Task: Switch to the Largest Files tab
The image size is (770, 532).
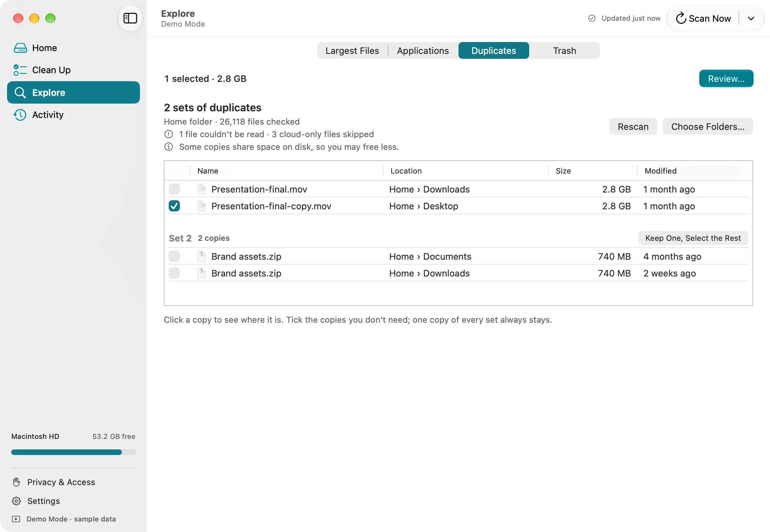Action: [x=352, y=50]
